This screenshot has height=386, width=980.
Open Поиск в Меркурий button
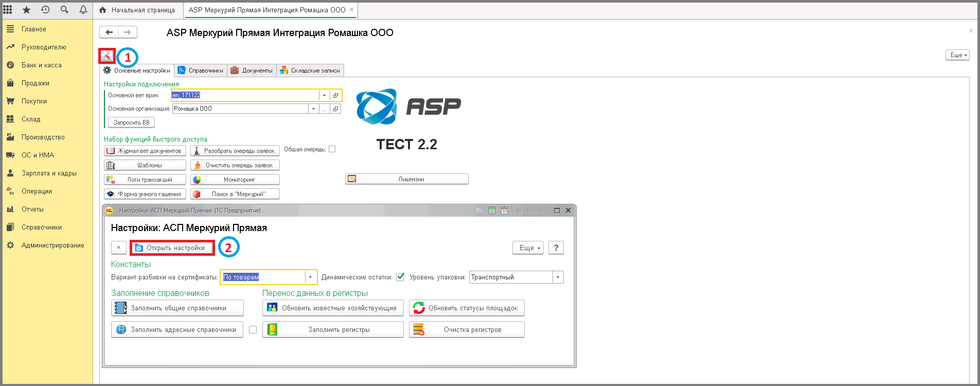pos(235,194)
